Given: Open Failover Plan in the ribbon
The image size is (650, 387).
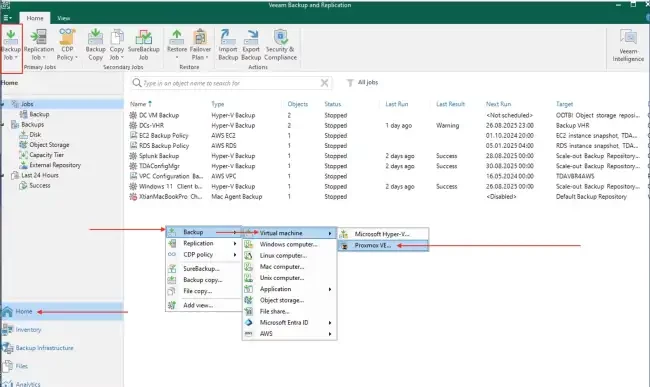Looking at the screenshot, I should (x=200, y=45).
